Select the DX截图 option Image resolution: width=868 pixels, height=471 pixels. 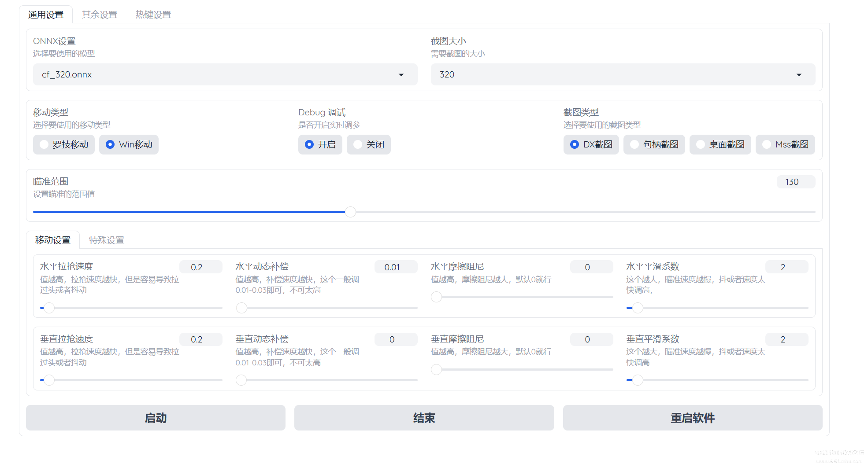(x=591, y=145)
